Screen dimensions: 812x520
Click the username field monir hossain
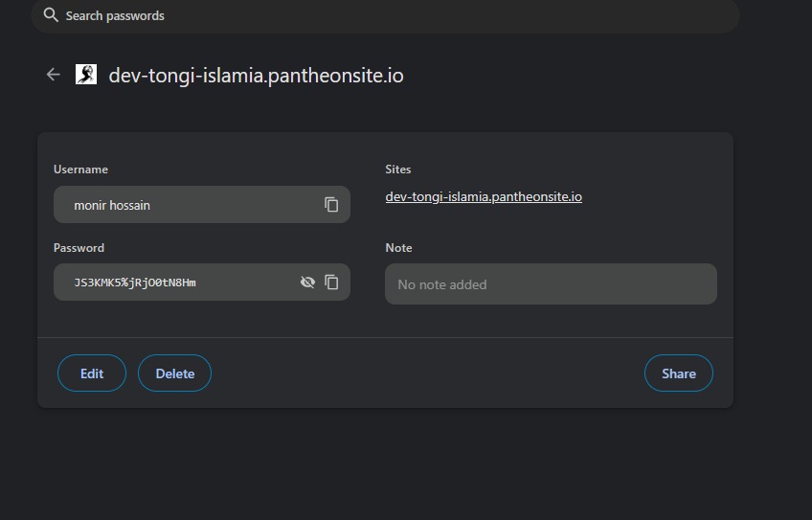coord(201,205)
